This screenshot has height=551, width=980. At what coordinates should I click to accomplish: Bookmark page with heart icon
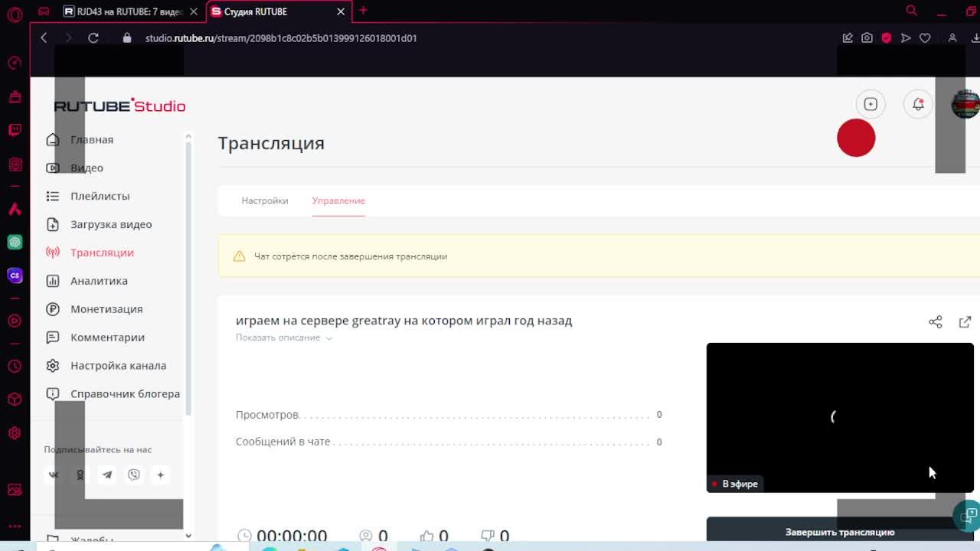pyautogui.click(x=925, y=37)
